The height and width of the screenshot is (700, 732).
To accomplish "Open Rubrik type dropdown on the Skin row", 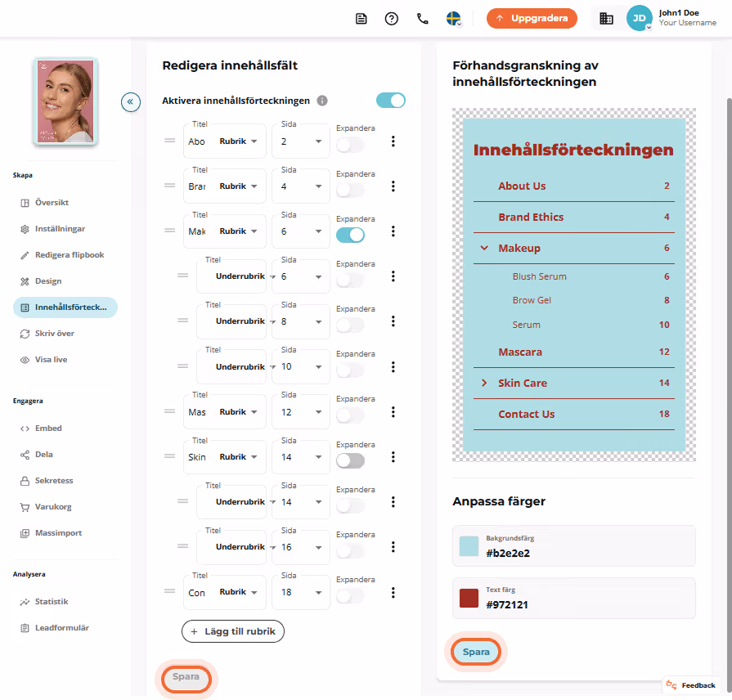I will 238,457.
